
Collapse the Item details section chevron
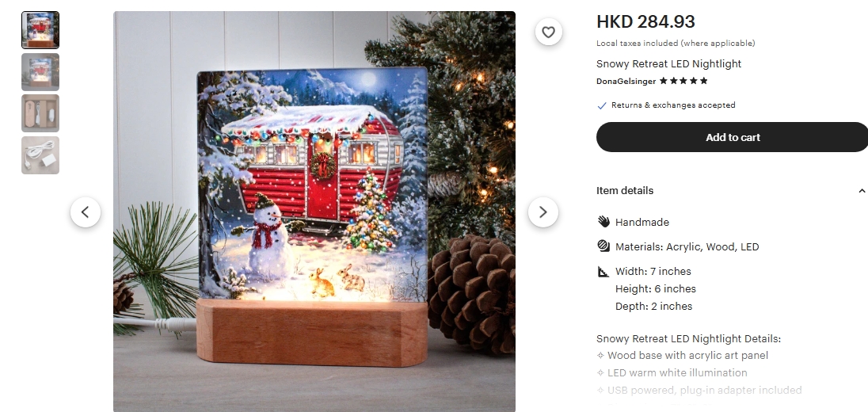(x=862, y=190)
